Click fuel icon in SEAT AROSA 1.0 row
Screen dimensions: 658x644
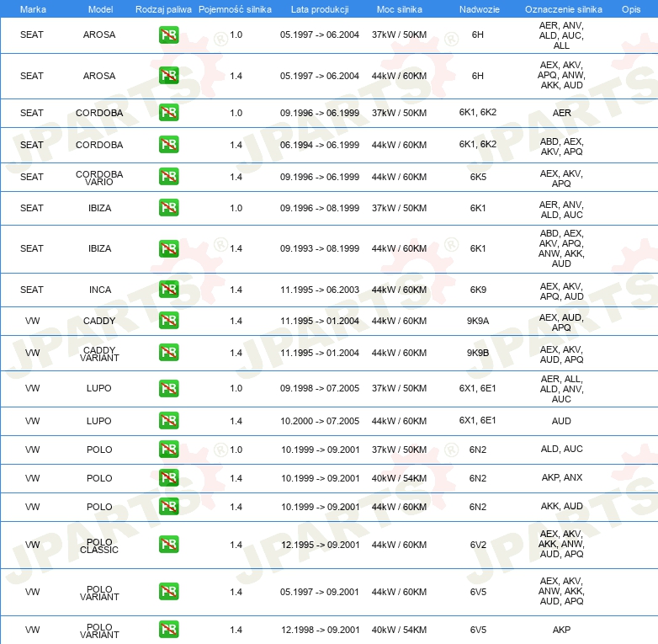(168, 35)
